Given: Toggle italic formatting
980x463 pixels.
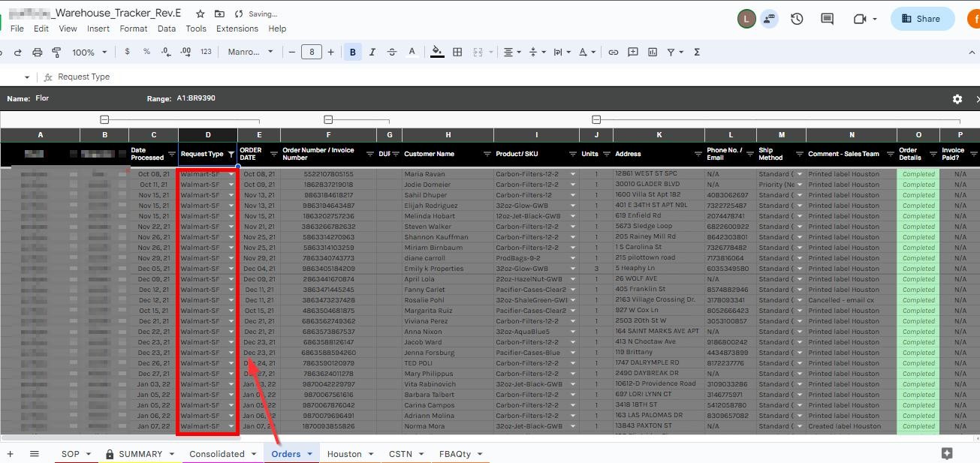Looking at the screenshot, I should (x=372, y=53).
